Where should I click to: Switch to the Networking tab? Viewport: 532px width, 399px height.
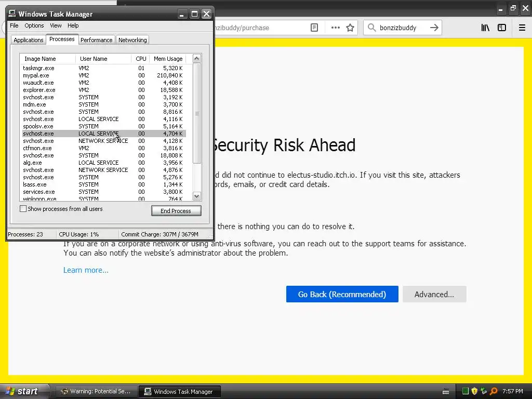132,40
